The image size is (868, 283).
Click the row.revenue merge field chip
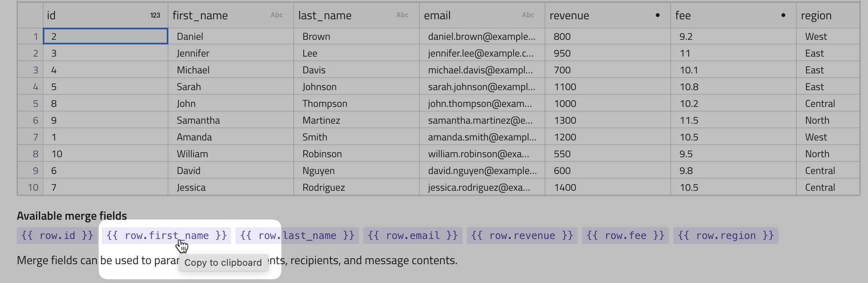[522, 236]
